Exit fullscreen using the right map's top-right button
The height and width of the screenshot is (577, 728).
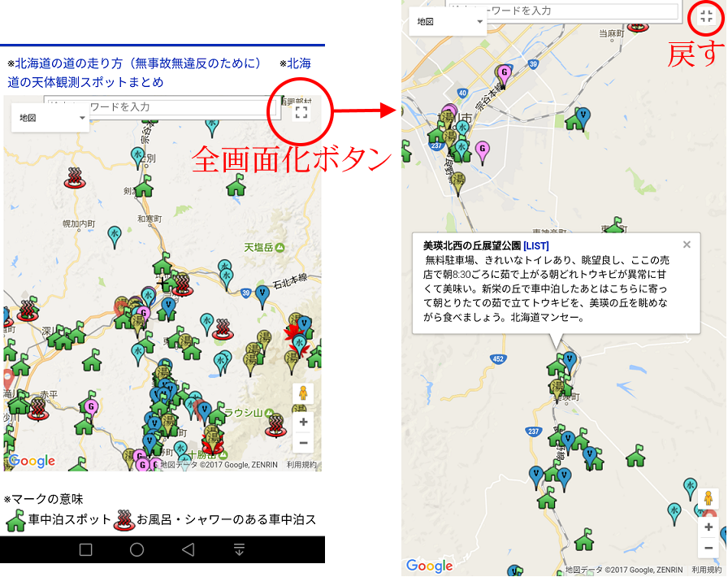(x=706, y=17)
